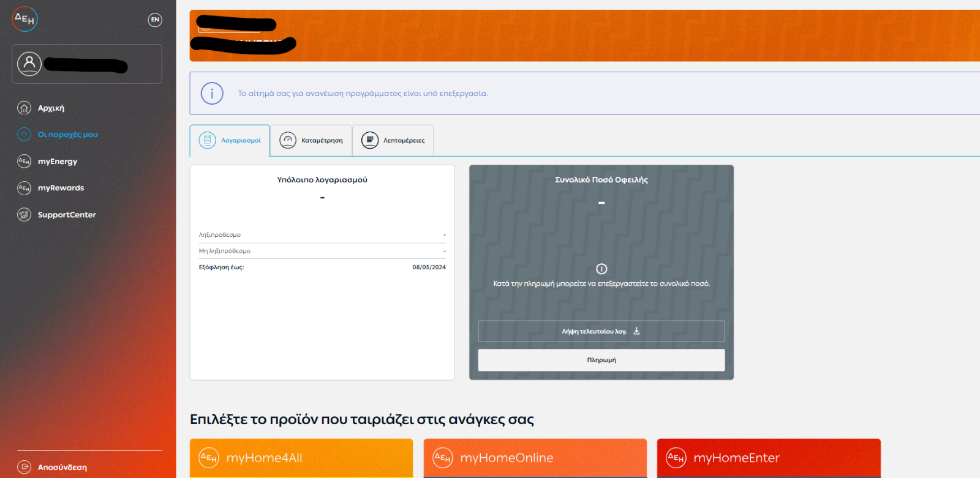Open the myEnergy menu item
The height and width of the screenshot is (478, 980).
[58, 162]
